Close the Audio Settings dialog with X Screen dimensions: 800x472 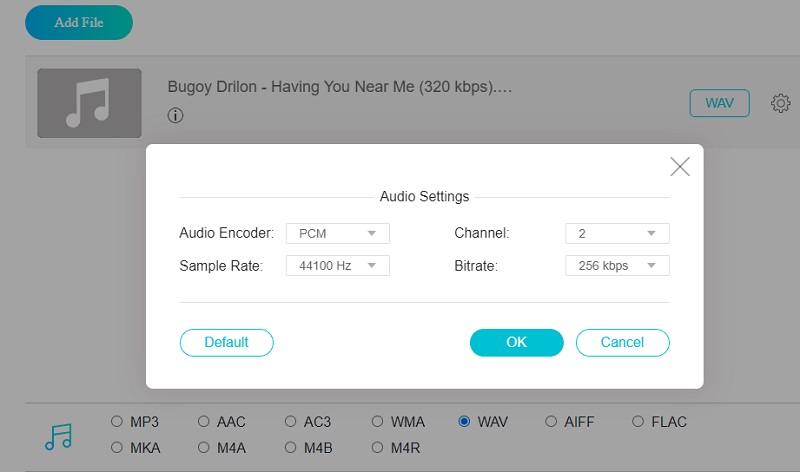click(x=680, y=167)
